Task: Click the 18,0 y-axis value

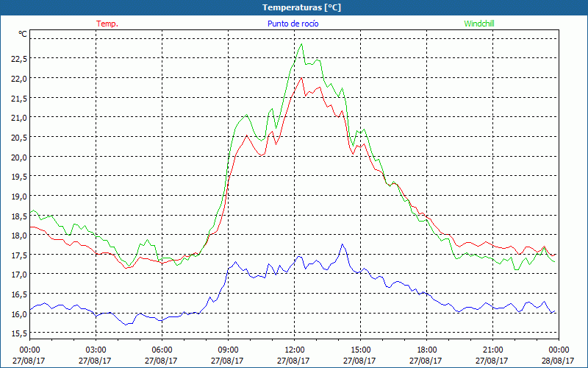Action: tap(18, 235)
